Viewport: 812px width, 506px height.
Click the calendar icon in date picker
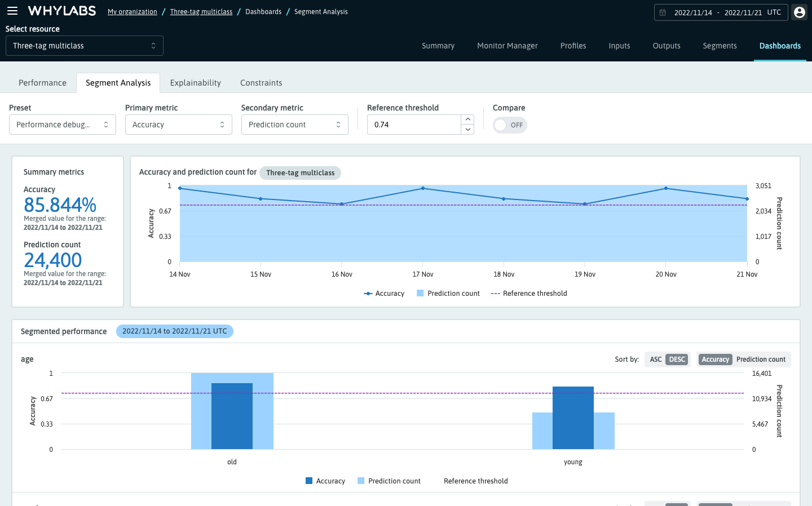coord(663,12)
